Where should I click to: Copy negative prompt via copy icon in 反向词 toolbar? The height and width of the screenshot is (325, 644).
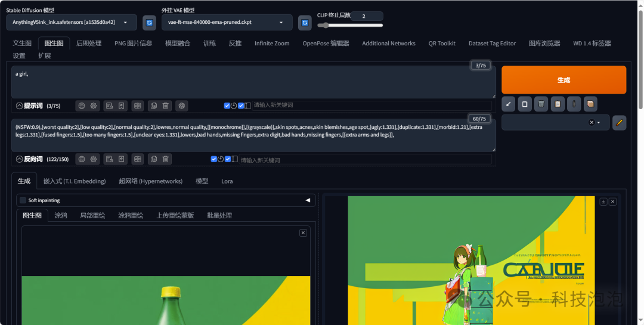(154, 159)
